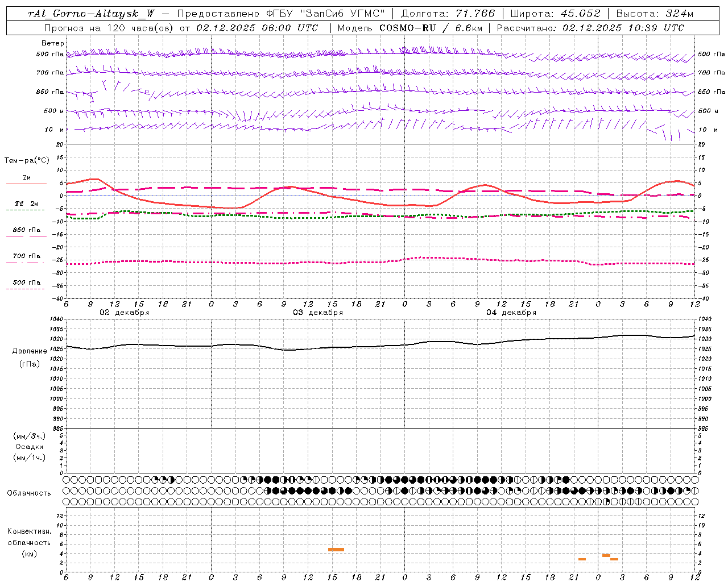Click the dotted pink 500 гПа temperature curve

click(x=380, y=261)
